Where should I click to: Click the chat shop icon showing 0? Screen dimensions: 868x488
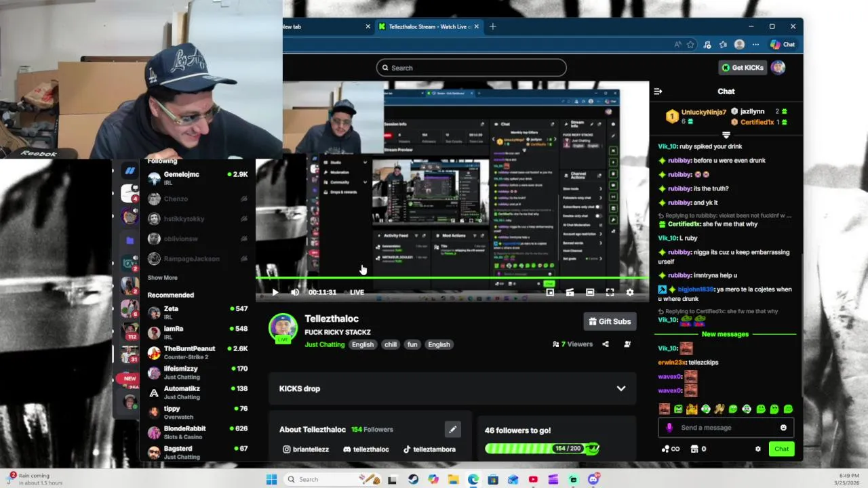point(698,449)
